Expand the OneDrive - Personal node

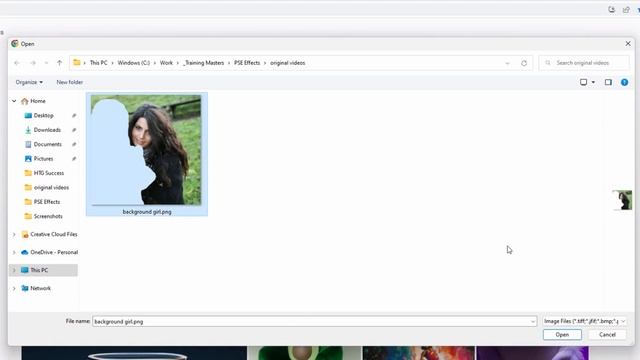tap(14, 252)
